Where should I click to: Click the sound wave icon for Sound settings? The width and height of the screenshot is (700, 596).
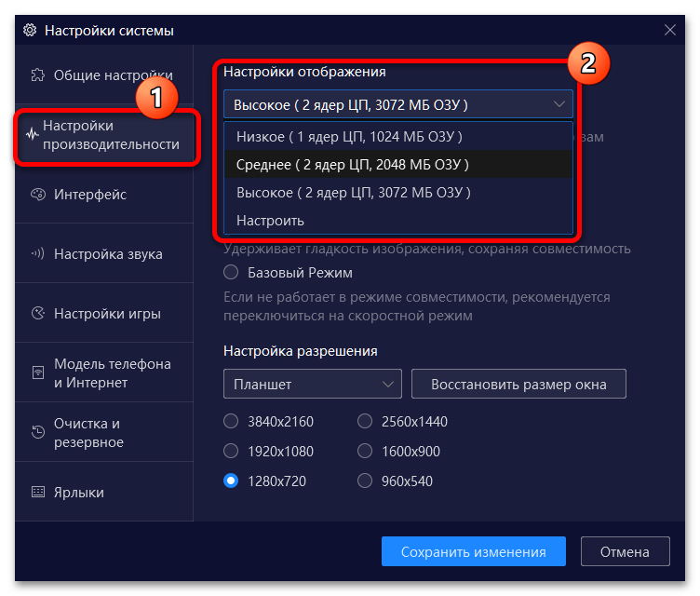pos(38,254)
